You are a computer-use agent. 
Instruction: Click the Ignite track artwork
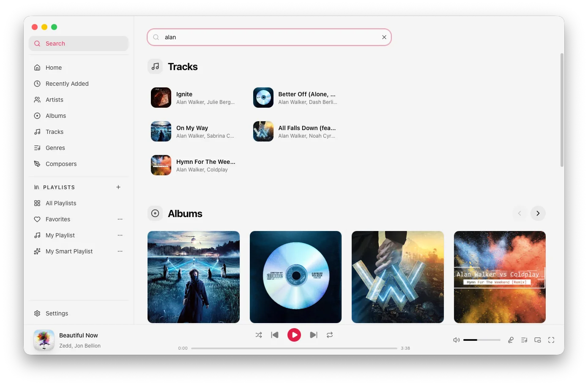(161, 98)
